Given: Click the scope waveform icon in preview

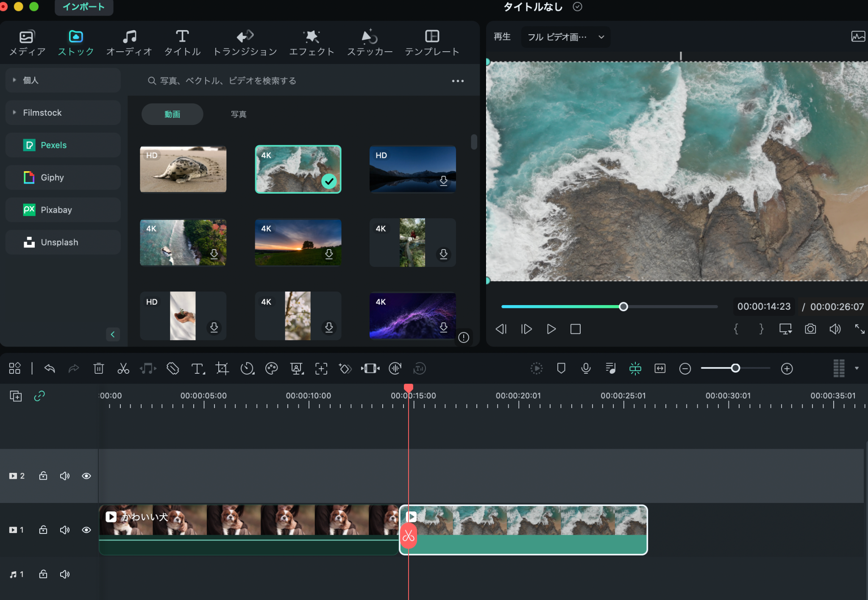Looking at the screenshot, I should tap(858, 36).
